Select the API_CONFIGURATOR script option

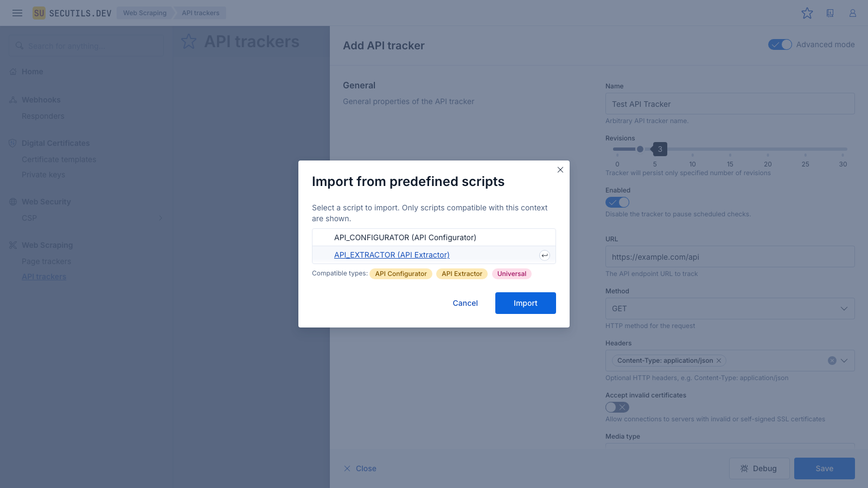[405, 237]
